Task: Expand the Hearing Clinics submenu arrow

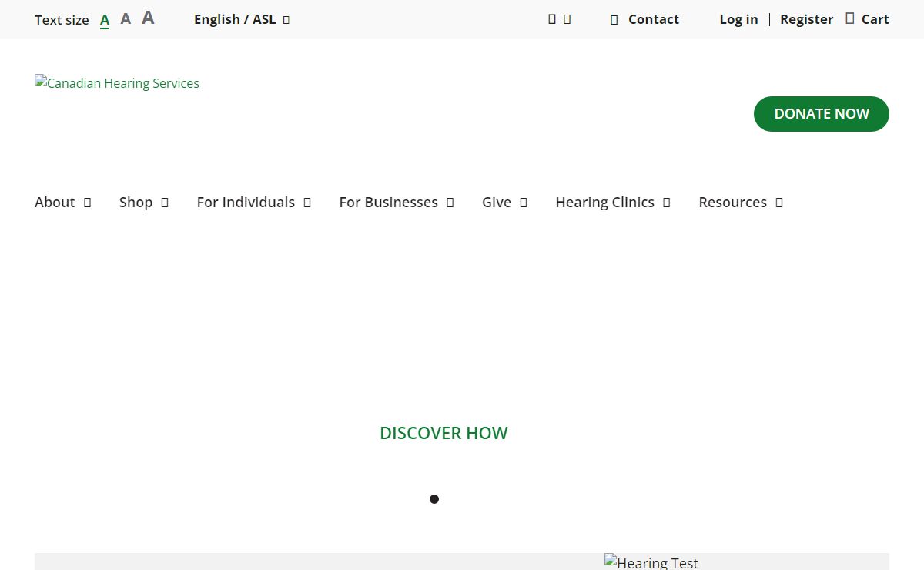Action: [x=666, y=203]
